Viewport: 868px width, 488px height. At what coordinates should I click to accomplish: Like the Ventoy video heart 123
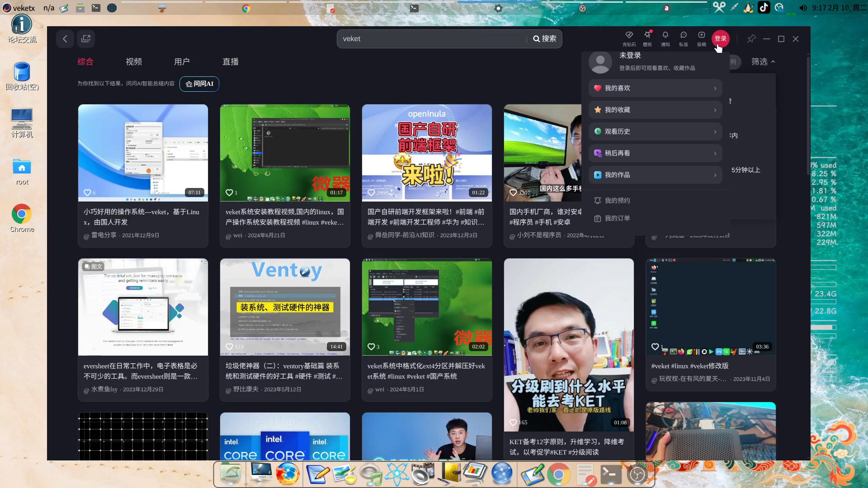(x=229, y=347)
